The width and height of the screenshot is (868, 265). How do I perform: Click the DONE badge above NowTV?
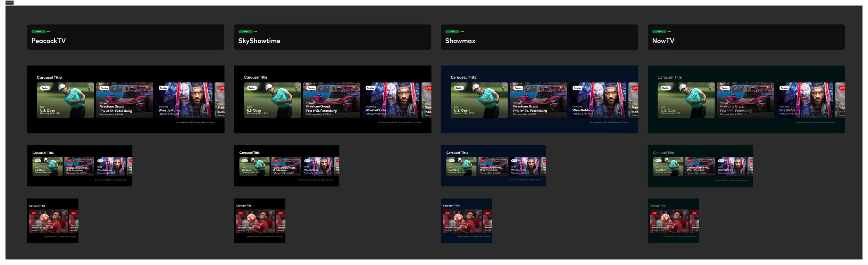click(659, 32)
